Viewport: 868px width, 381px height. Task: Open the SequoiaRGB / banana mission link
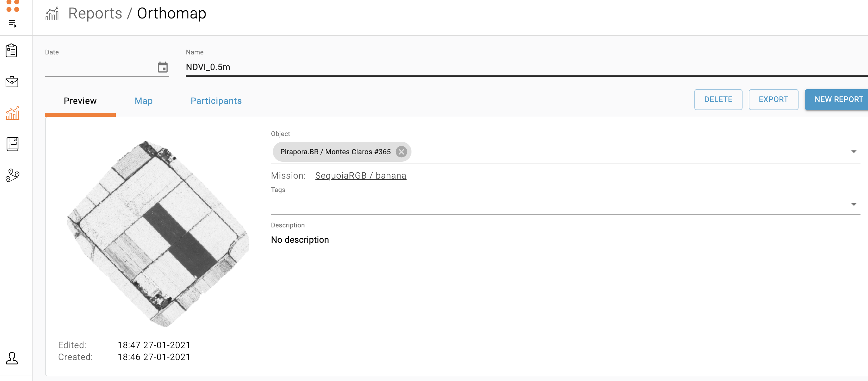point(360,175)
